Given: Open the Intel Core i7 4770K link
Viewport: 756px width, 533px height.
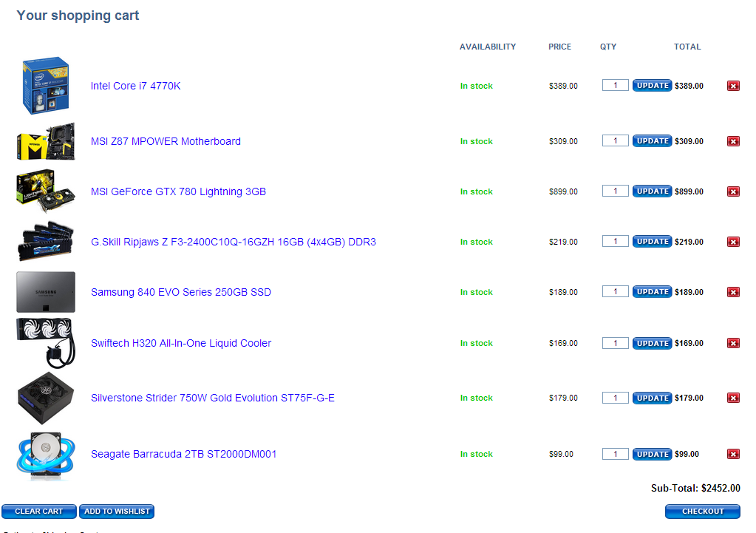Looking at the screenshot, I should coord(135,86).
